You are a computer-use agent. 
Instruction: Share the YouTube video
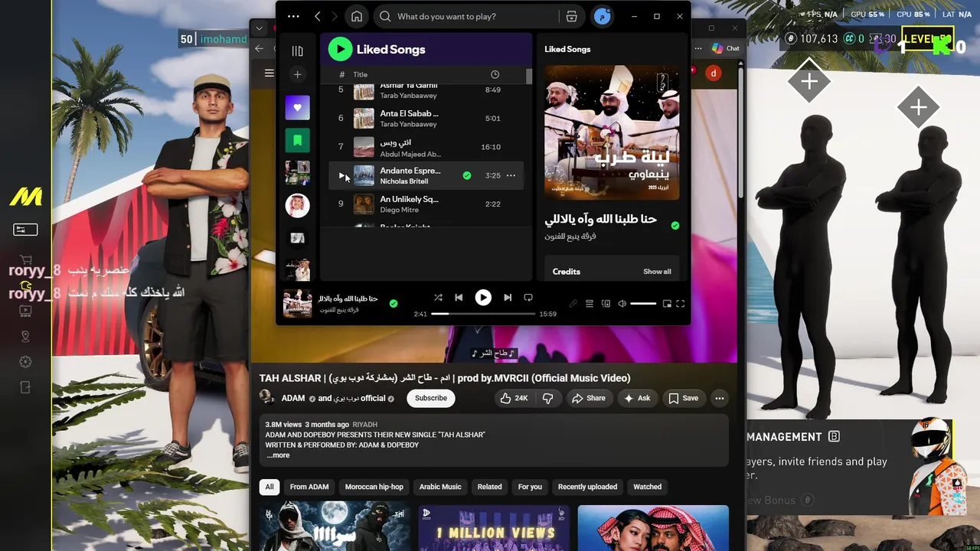588,398
